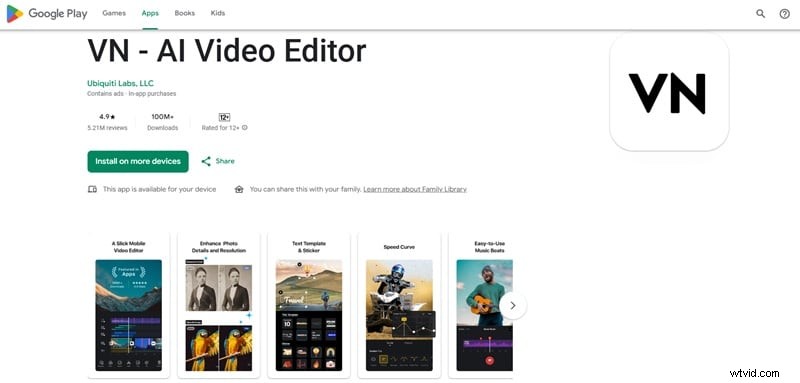Click Install on more devices button

click(x=138, y=161)
